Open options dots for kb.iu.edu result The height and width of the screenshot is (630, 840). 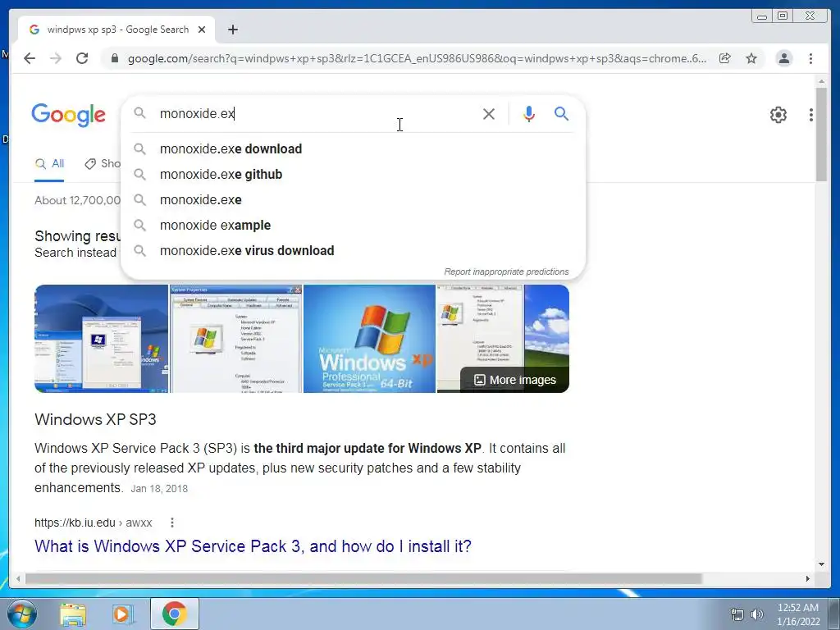coord(172,523)
